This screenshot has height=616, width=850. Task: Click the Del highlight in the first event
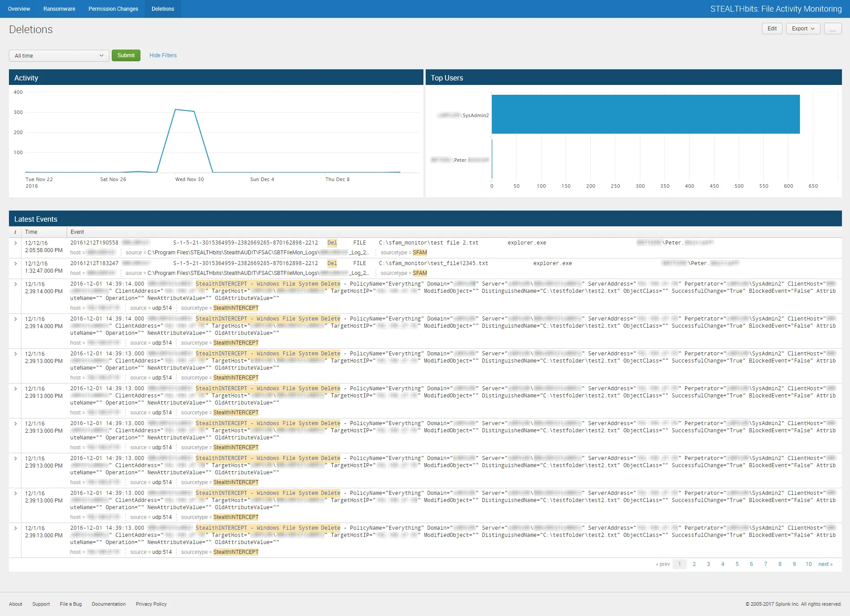[x=332, y=243]
